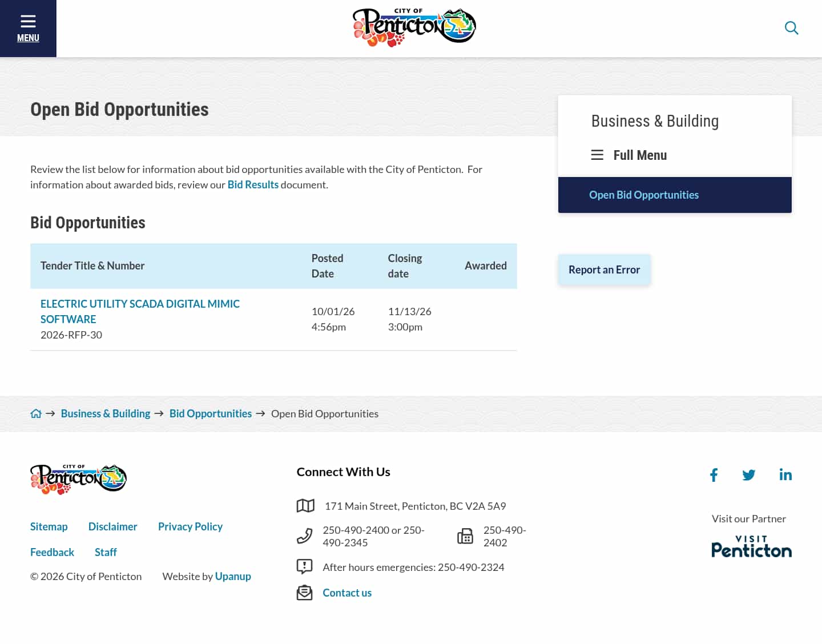Open the LinkedIn social icon
This screenshot has width=822, height=644.
(x=785, y=474)
